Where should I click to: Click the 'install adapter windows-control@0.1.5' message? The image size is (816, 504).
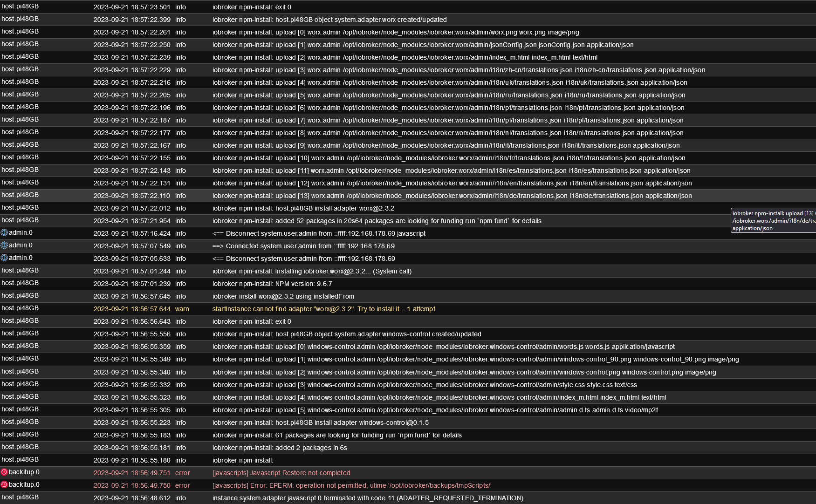[x=320, y=422]
